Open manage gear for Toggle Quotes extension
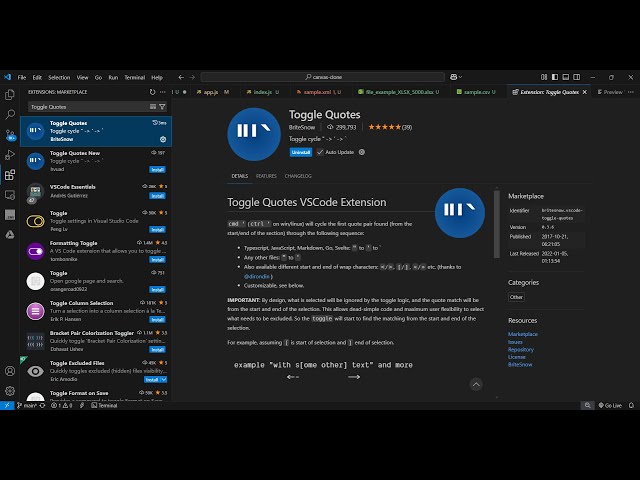The width and height of the screenshot is (640, 480). click(x=163, y=139)
